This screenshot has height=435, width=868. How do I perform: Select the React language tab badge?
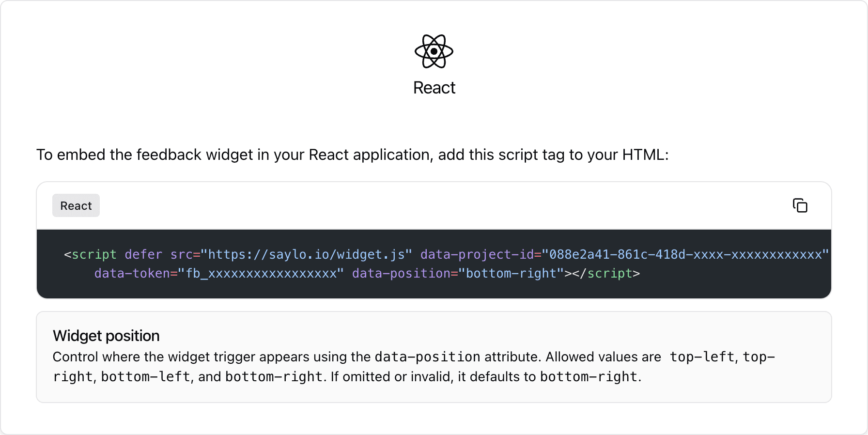pyautogui.click(x=76, y=205)
